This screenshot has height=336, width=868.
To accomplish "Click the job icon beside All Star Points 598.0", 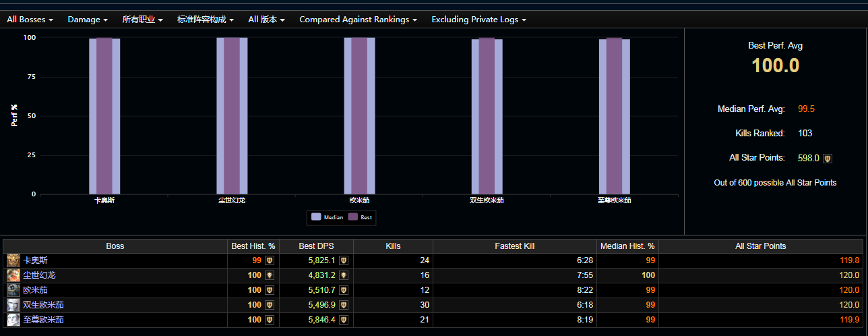I will coord(828,159).
